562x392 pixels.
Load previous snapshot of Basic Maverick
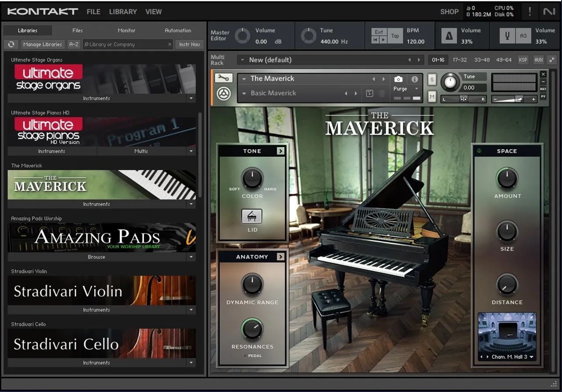tap(346, 93)
